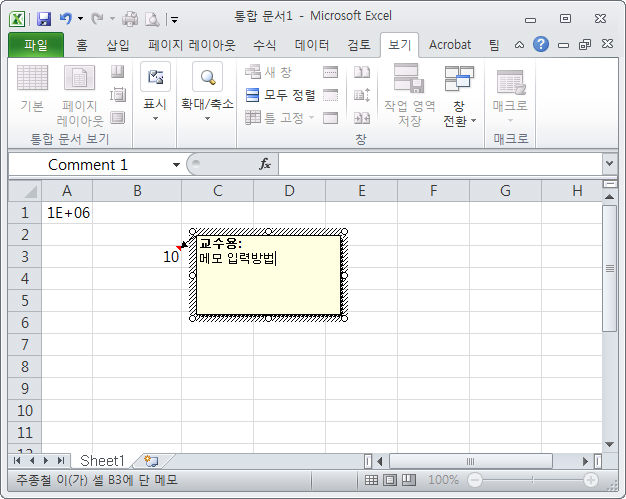This screenshot has width=626, height=499.
Task: Click the Excel application icon
Action: tap(17, 19)
